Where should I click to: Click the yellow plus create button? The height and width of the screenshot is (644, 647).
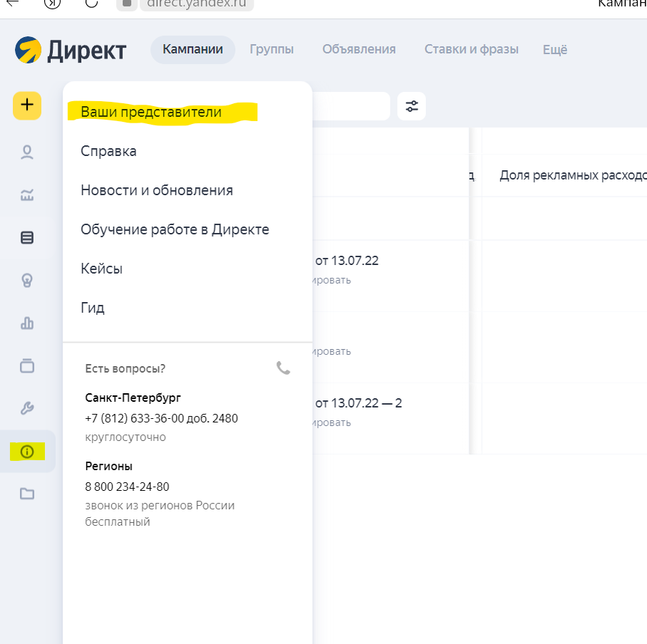coord(27,105)
